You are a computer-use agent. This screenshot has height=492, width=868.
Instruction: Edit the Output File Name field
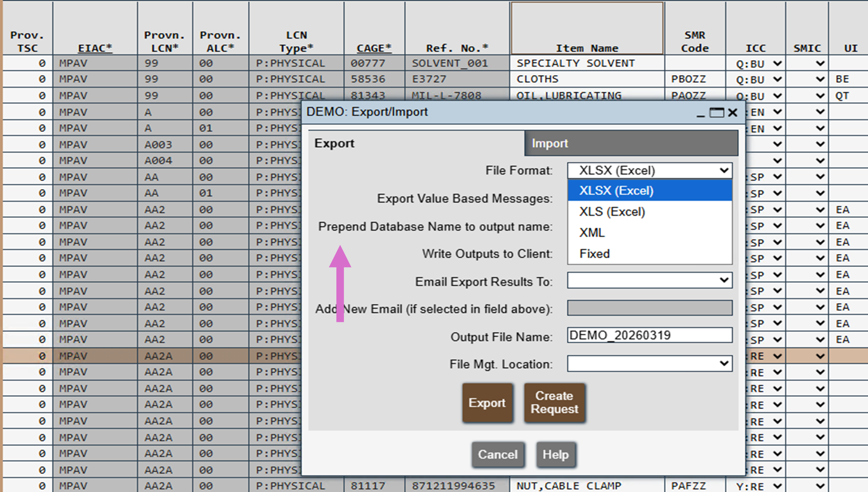point(649,335)
